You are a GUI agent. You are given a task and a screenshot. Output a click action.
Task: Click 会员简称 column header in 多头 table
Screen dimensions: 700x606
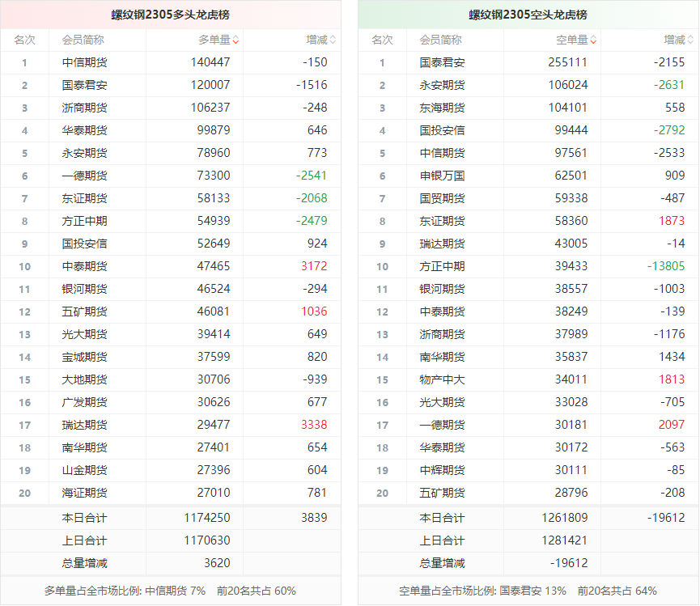83,40
